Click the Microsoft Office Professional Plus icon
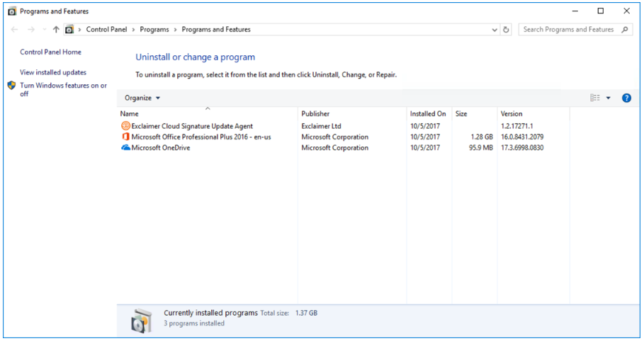 pos(125,137)
